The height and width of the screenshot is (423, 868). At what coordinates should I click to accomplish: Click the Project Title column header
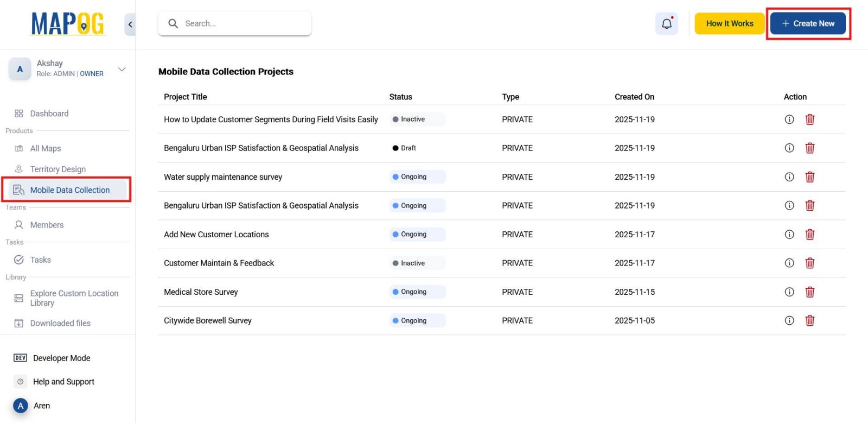185,97
